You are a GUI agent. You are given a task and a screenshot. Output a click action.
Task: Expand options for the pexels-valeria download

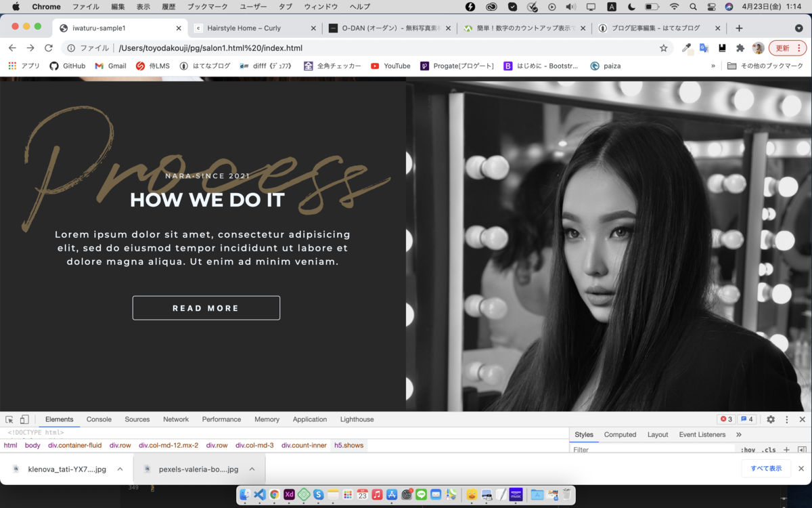click(252, 469)
